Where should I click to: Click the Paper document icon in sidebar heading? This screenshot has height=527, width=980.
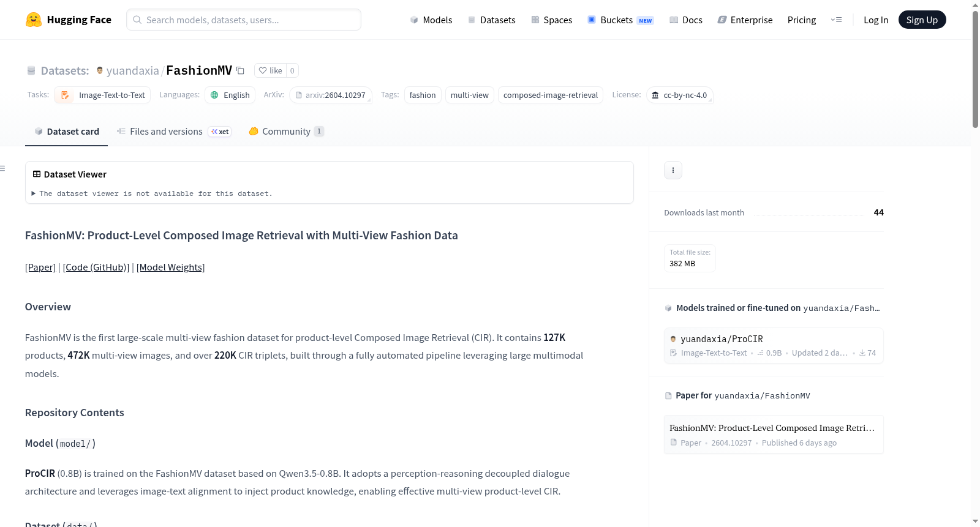pos(668,396)
